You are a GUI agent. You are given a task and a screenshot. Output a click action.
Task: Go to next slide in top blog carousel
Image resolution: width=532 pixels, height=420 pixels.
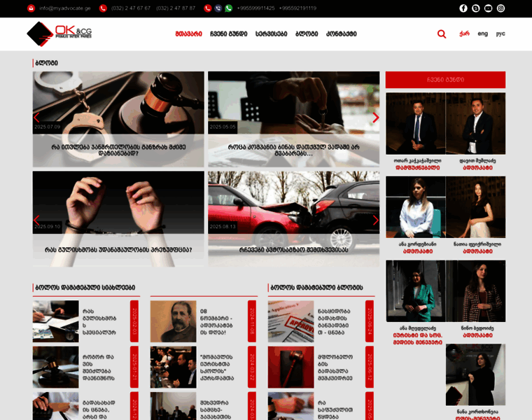pos(376,118)
